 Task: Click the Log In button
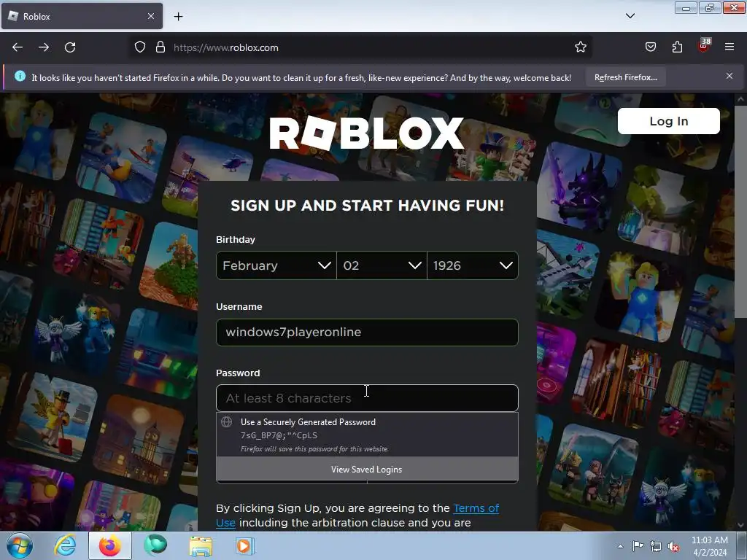click(668, 121)
